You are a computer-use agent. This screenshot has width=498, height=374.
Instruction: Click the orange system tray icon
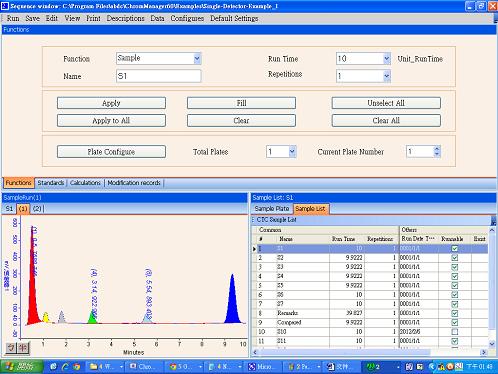point(450,367)
